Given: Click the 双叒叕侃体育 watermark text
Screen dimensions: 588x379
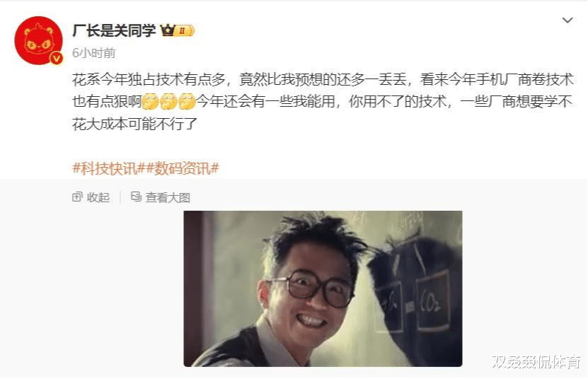Looking at the screenshot, I should tap(536, 362).
